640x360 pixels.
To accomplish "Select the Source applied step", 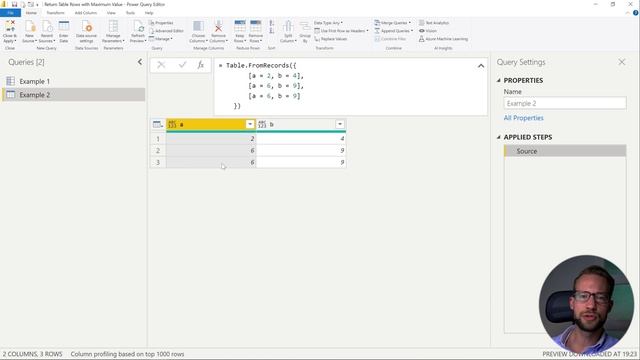I will [x=565, y=151].
